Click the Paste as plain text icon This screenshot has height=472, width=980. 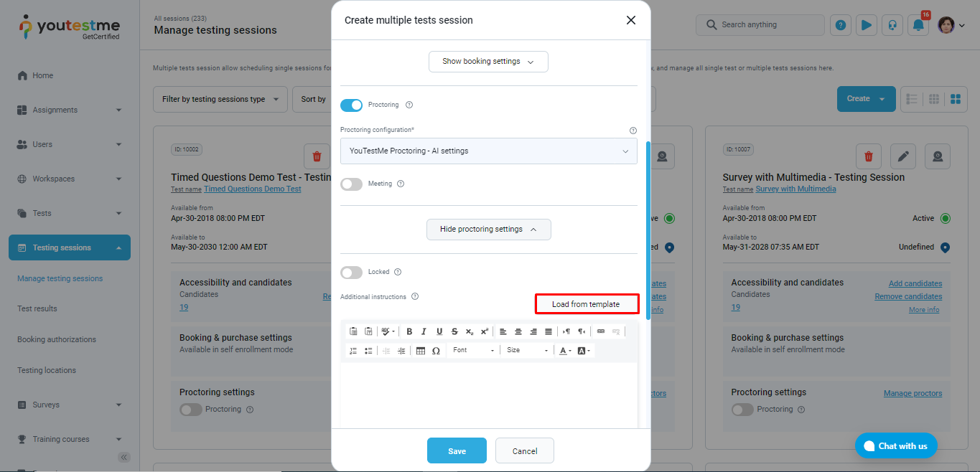pyautogui.click(x=368, y=331)
